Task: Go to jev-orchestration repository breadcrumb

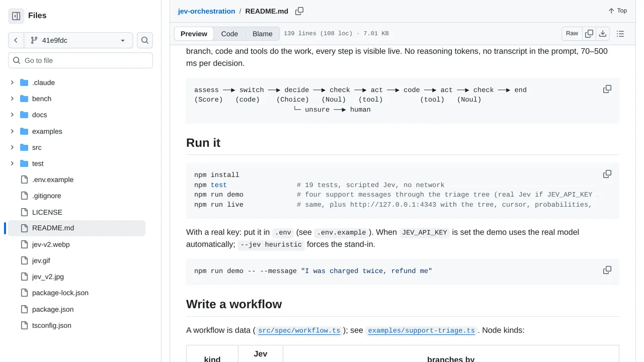Action: pos(206,11)
